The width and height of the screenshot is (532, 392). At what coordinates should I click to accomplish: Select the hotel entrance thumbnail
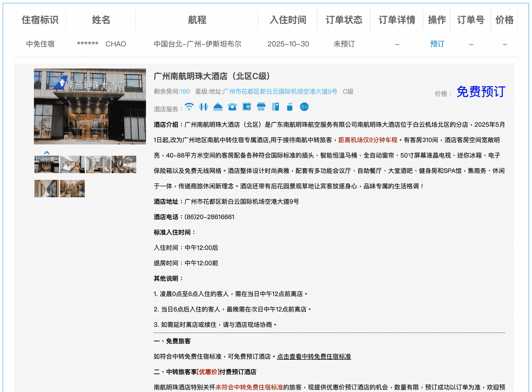click(x=47, y=164)
